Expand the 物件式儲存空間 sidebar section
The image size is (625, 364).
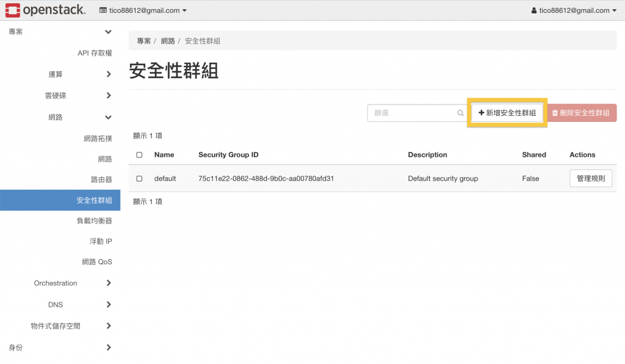60,326
